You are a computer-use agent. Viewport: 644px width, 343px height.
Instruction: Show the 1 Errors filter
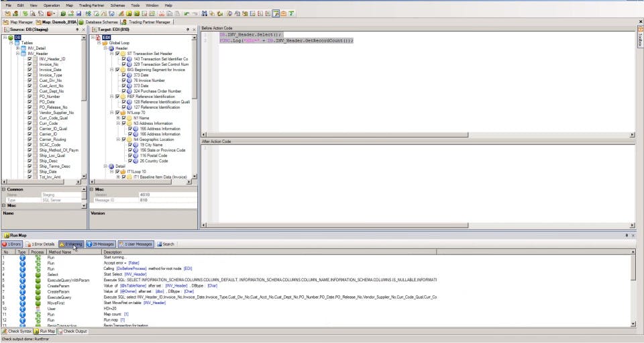point(11,244)
